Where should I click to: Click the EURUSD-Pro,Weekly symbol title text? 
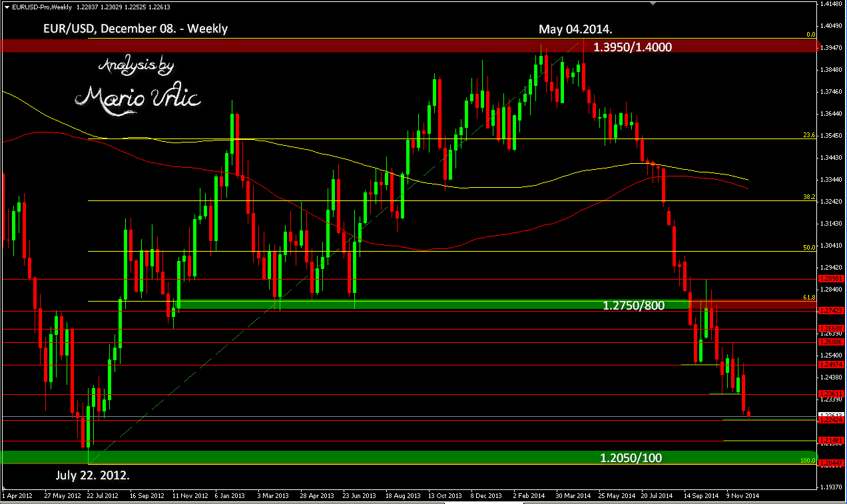pos(41,7)
